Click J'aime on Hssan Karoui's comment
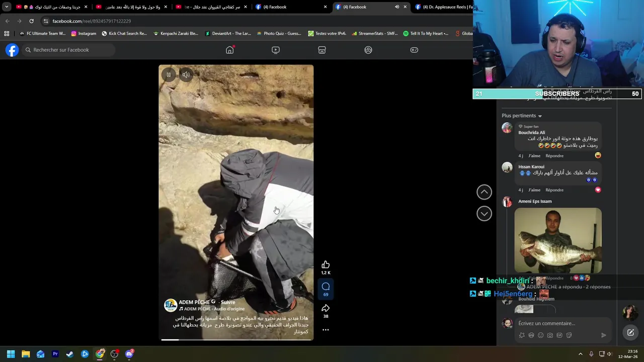This screenshot has width=644, height=362. pyautogui.click(x=534, y=190)
